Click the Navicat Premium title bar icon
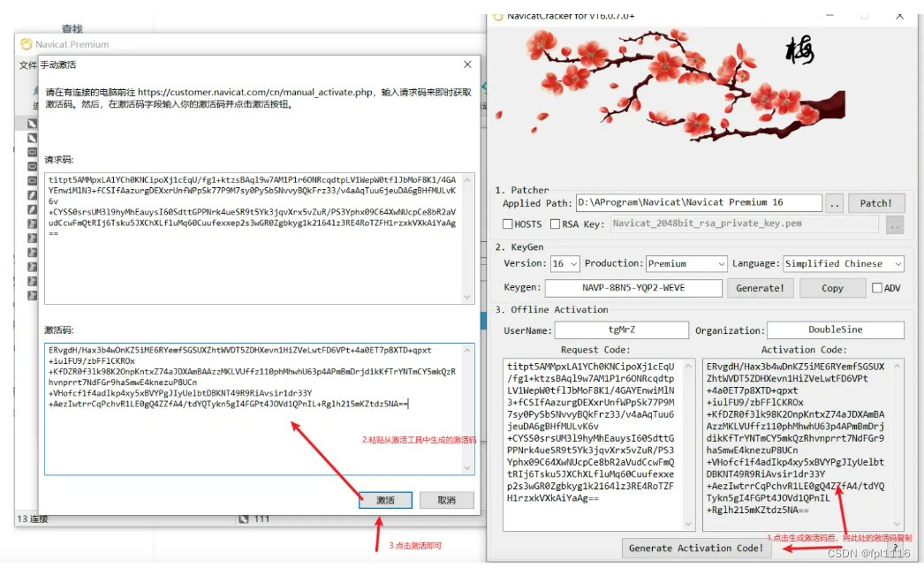Image resolution: width=924 pixels, height=568 pixels. coord(26,44)
